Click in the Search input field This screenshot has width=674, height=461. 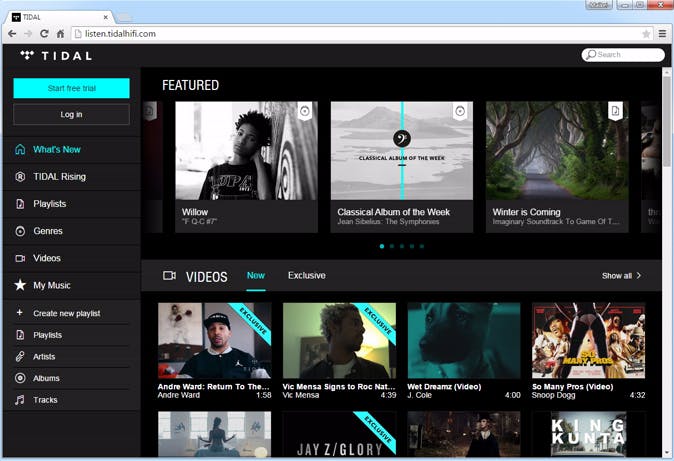click(623, 55)
